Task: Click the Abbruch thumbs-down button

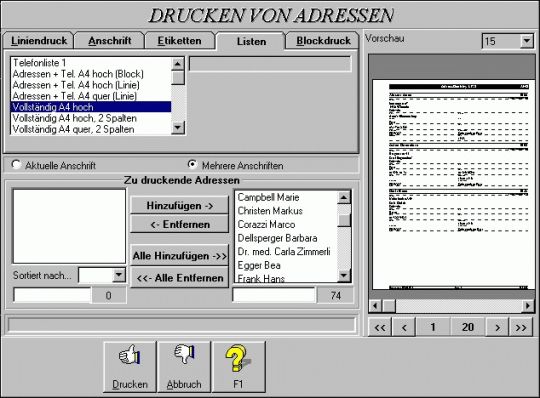Action: pos(184,367)
